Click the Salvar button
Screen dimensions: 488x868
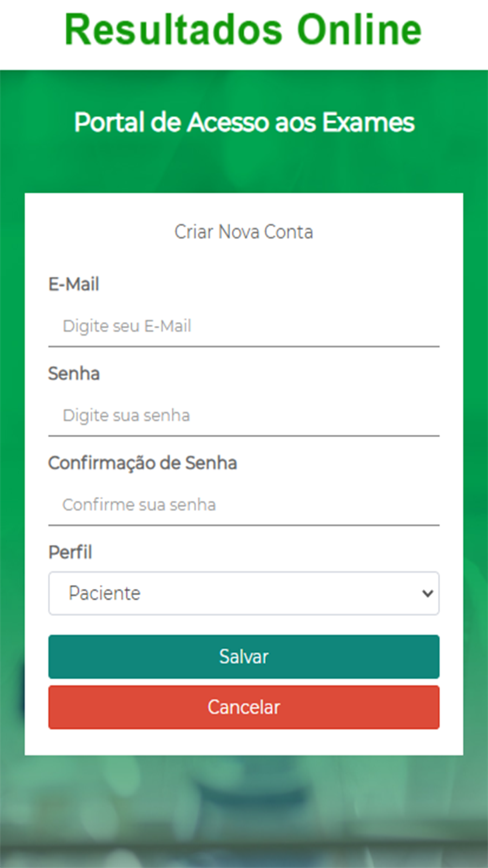244,657
